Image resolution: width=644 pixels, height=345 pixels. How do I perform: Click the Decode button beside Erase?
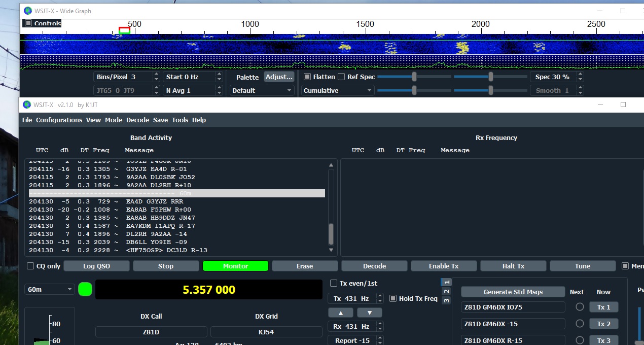point(374,266)
